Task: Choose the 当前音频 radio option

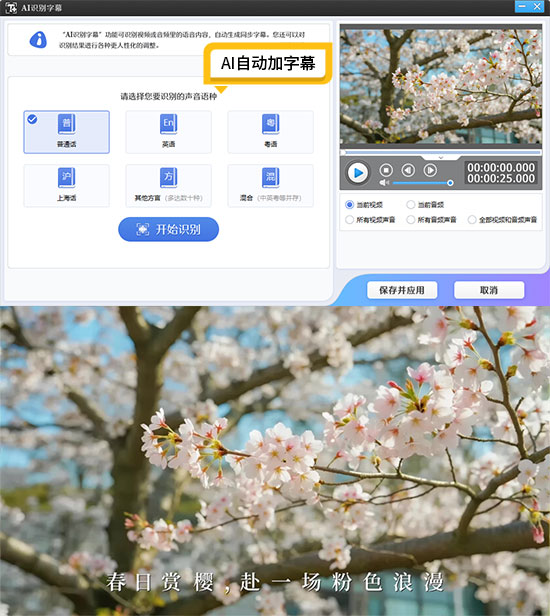Action: coord(411,205)
